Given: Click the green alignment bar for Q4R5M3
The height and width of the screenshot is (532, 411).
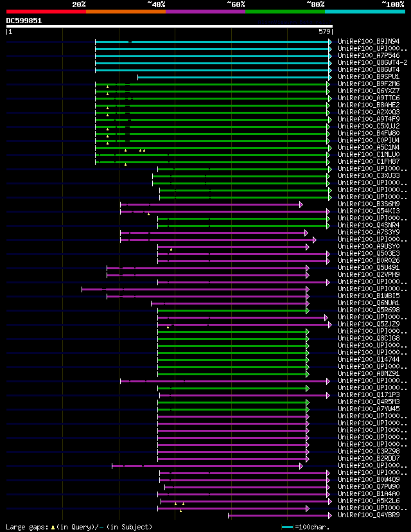Looking at the screenshot, I should pyautogui.click(x=232, y=402).
